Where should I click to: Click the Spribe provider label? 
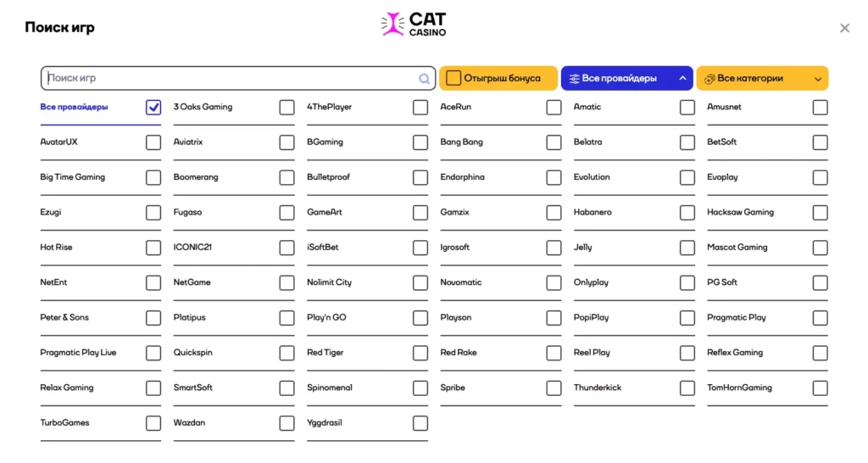(453, 388)
